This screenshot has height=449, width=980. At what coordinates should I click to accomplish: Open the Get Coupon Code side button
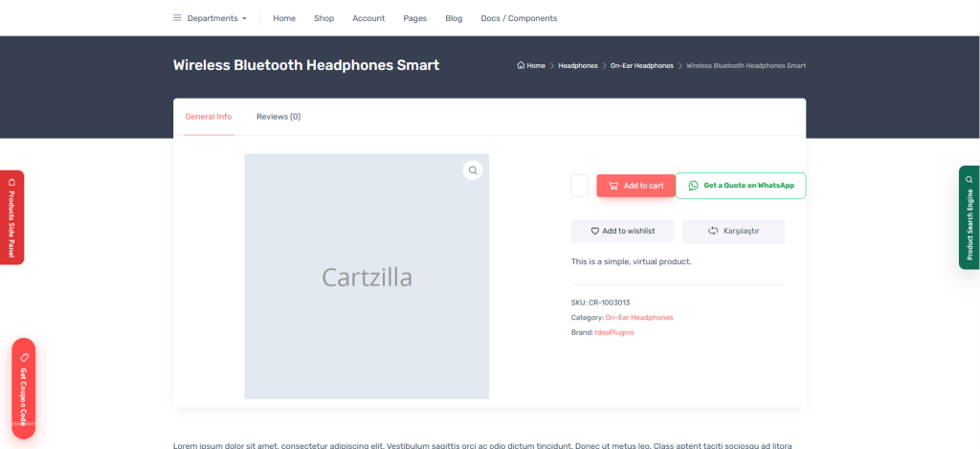click(24, 389)
